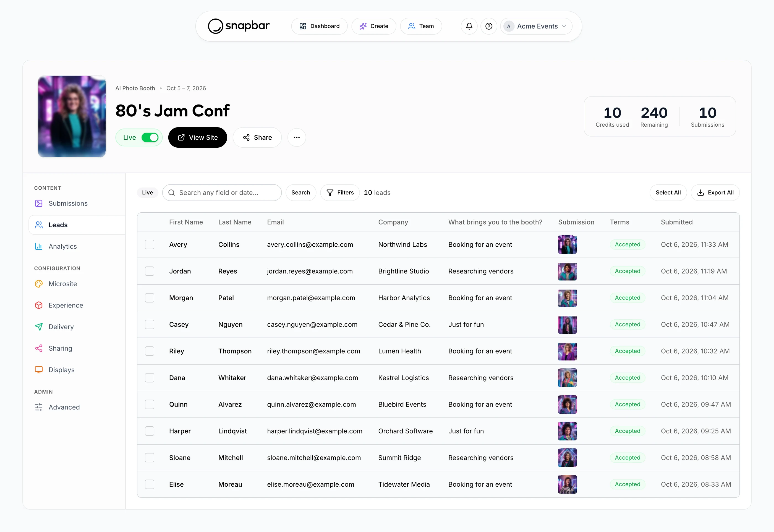
Task: Click the Sharing nodes icon
Action: pos(39,348)
